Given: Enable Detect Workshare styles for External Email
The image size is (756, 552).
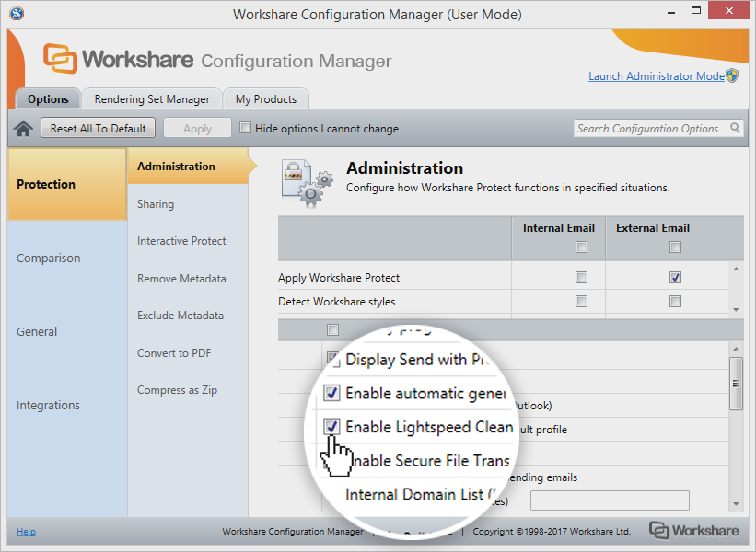Looking at the screenshot, I should [675, 302].
